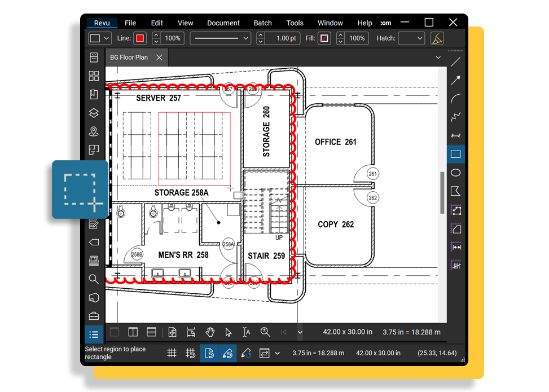Click the red Line color swatch
The image size is (549, 392).
pyautogui.click(x=140, y=38)
